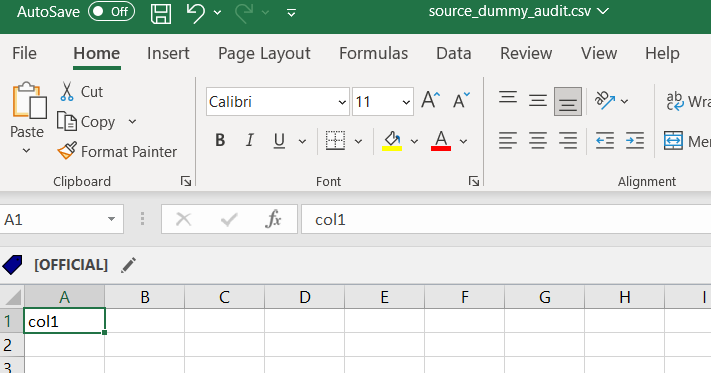Open the Help tab

pyautogui.click(x=662, y=53)
